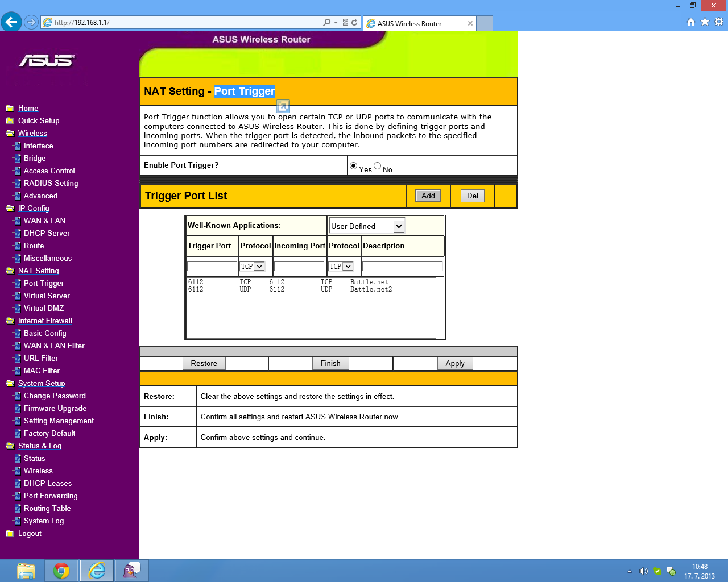Click the page icon beside Bridge
The width and height of the screenshot is (728, 582).
click(x=18, y=159)
